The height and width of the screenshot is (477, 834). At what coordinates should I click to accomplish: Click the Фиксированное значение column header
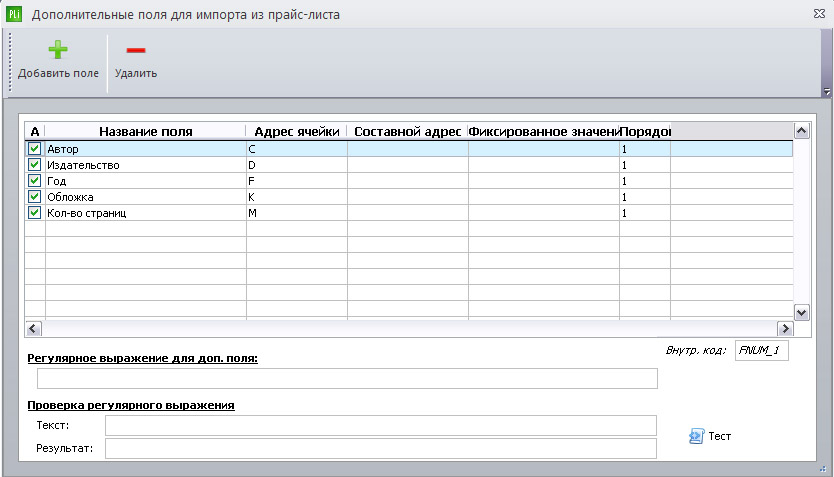coord(543,131)
